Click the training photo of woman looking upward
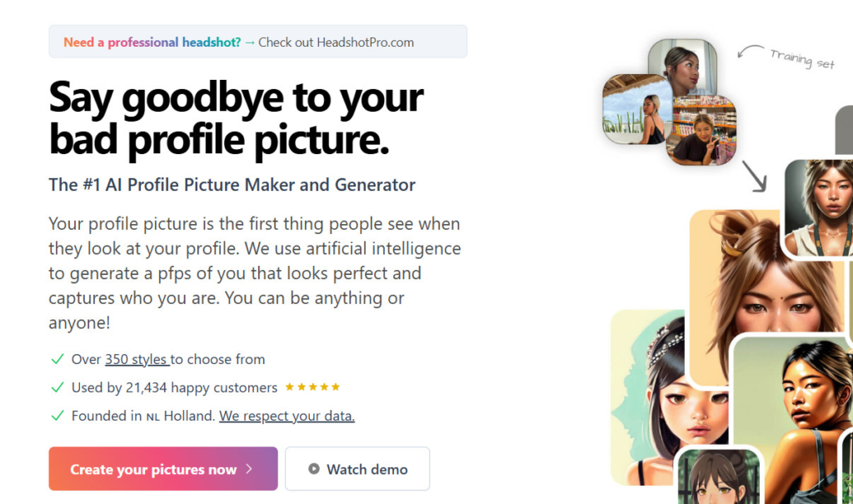The image size is (853, 504). point(683,67)
